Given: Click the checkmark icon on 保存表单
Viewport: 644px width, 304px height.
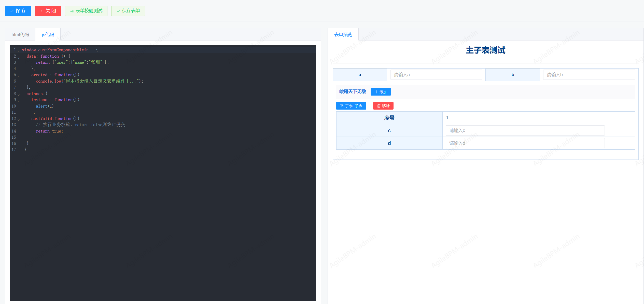Looking at the screenshot, I should click(x=118, y=11).
